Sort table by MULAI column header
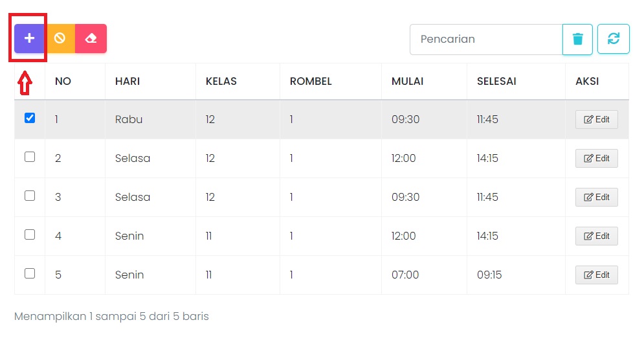 (408, 81)
